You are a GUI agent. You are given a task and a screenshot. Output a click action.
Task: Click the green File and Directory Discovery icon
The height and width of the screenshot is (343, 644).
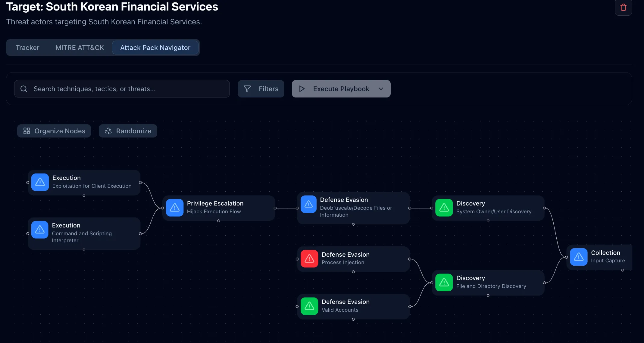click(x=444, y=282)
